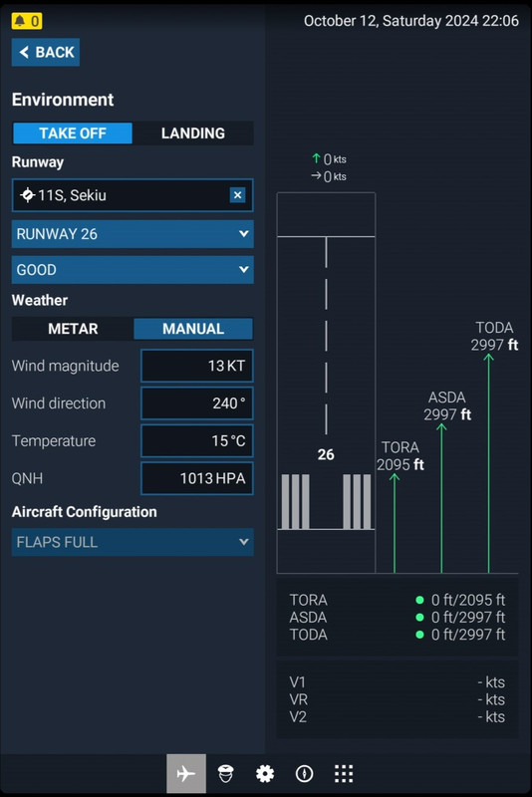532x797 pixels.
Task: Select MANUAL weather mode
Action: click(193, 329)
